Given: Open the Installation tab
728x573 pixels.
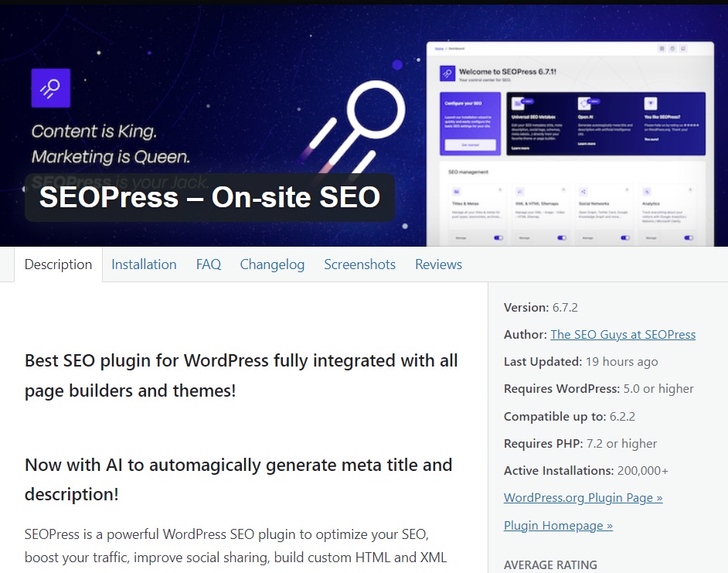Looking at the screenshot, I should pos(144,264).
